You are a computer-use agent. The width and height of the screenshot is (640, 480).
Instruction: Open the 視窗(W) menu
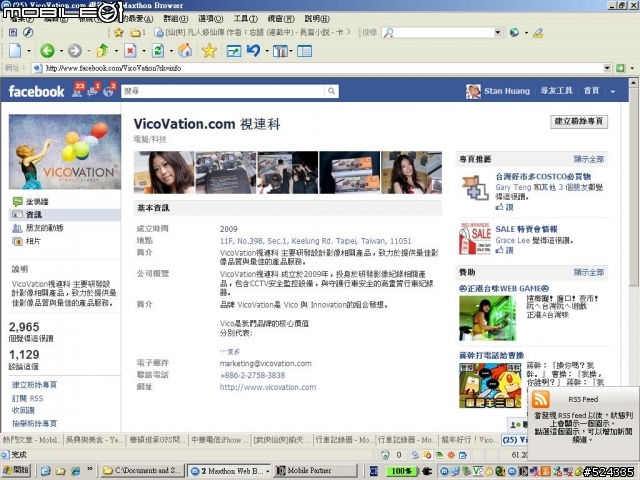[281, 19]
